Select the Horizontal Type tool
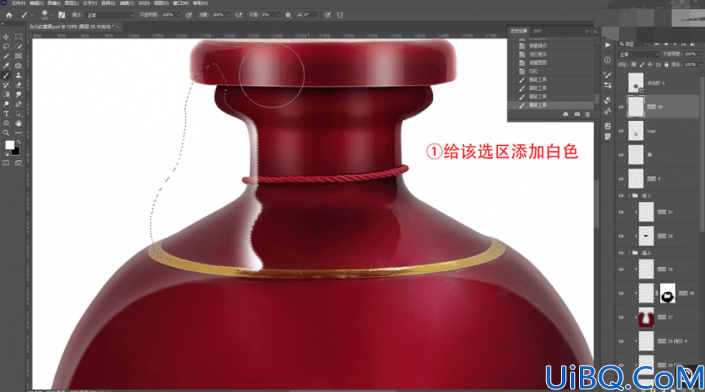This screenshot has width=705, height=392. 6,114
